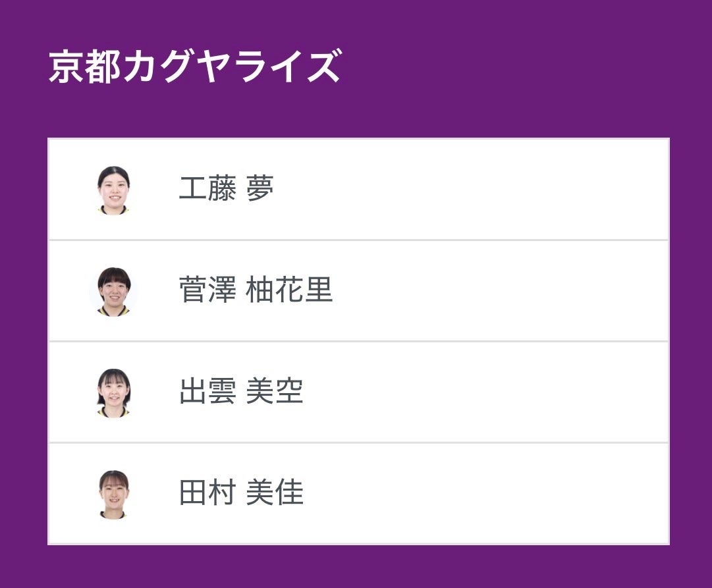Click the given name 柚花里
Image resolution: width=712 pixels, height=588 pixels.
[289, 290]
